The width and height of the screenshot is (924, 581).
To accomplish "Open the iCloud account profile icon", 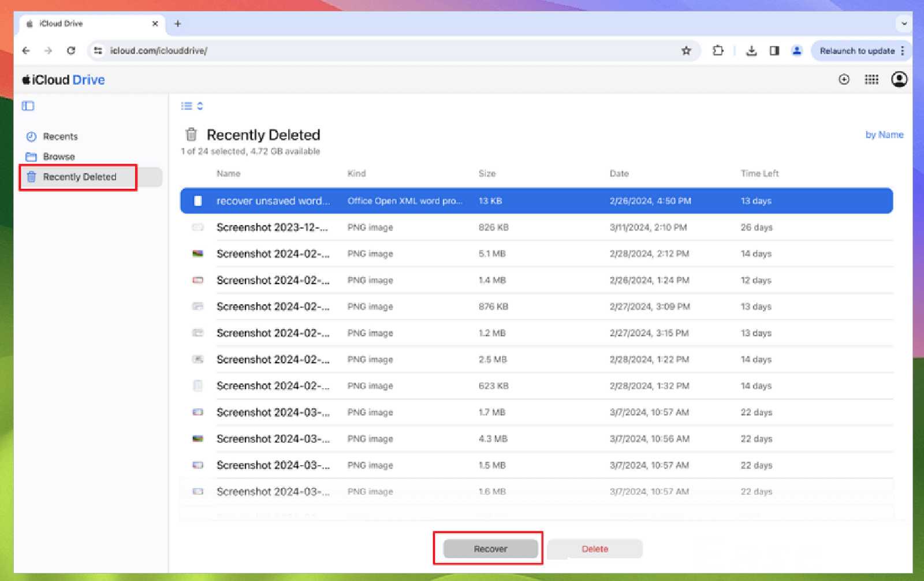I will point(898,80).
